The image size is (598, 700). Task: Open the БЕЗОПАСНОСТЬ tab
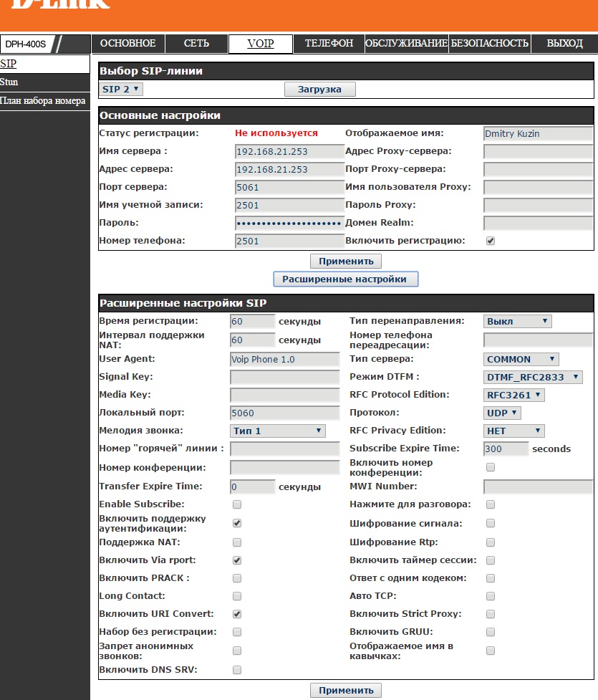point(490,44)
